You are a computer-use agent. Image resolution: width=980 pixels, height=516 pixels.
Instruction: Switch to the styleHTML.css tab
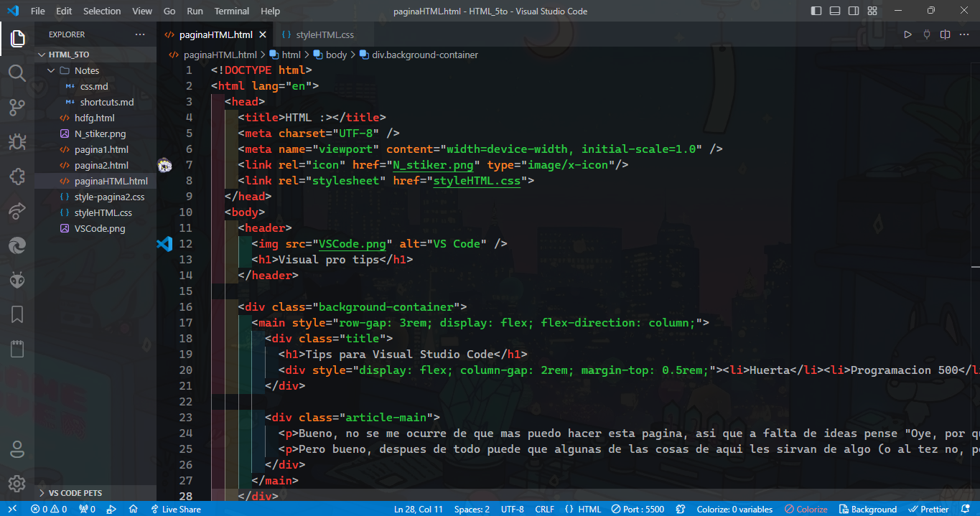pos(325,34)
